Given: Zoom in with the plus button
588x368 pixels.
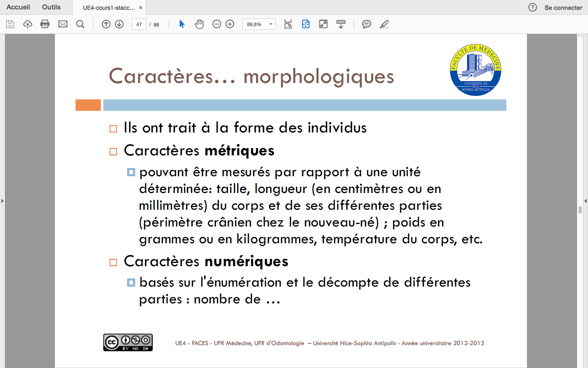Looking at the screenshot, I should click(x=230, y=24).
